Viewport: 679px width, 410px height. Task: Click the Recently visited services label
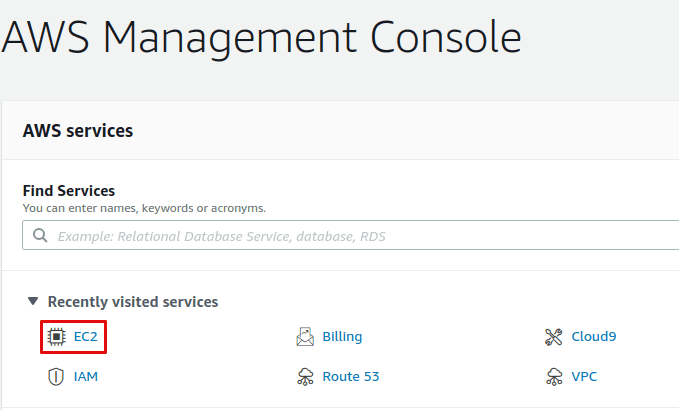[133, 301]
